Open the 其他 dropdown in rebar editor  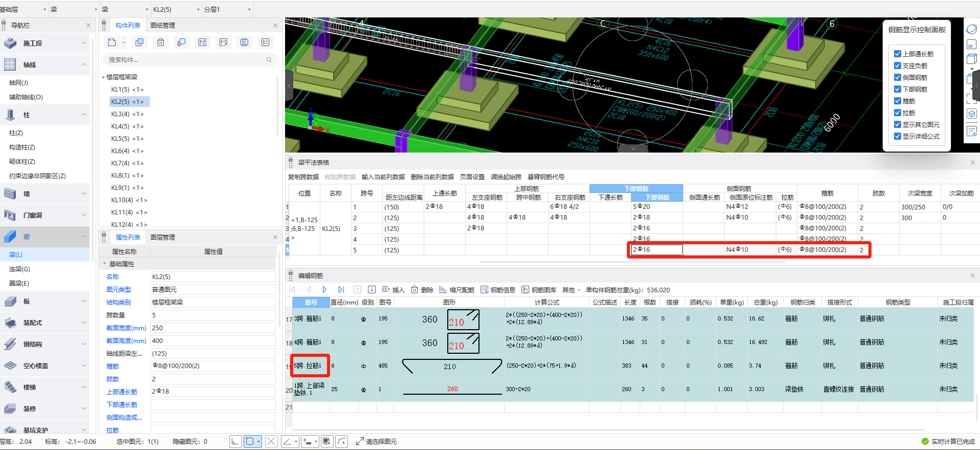(x=571, y=290)
